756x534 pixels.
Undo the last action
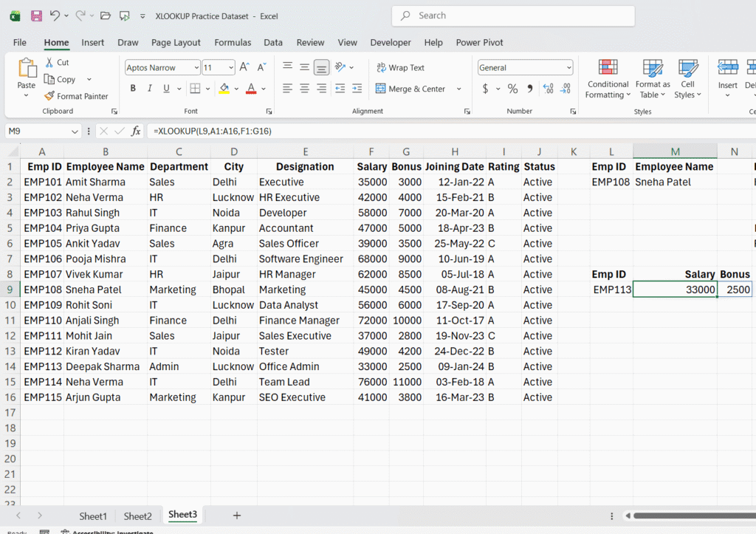[55, 16]
